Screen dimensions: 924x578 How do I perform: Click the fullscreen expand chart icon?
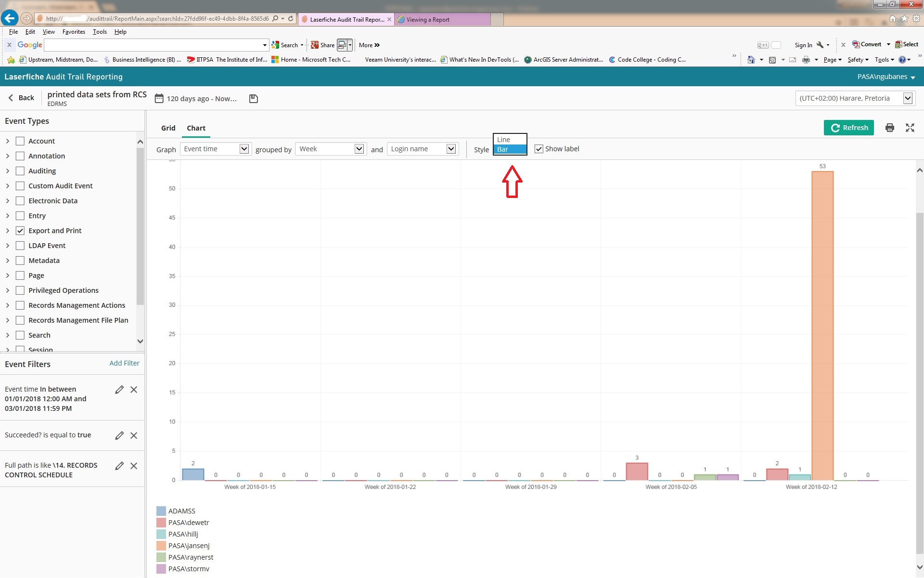910,128
